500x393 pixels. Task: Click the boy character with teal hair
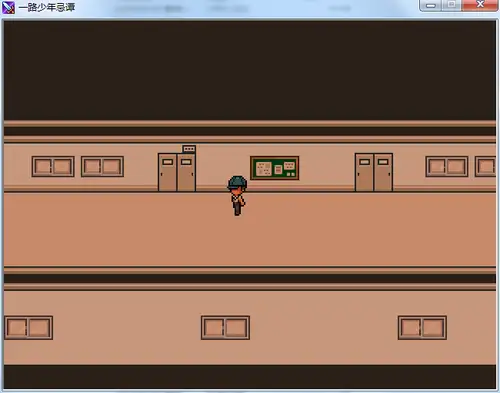(237, 196)
